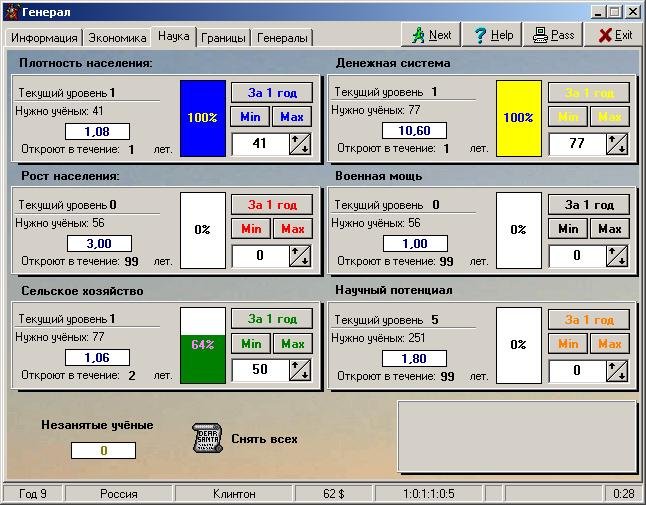Click spinner arrows for Плотность населения scientists
This screenshot has height=505, width=646.
(300, 144)
